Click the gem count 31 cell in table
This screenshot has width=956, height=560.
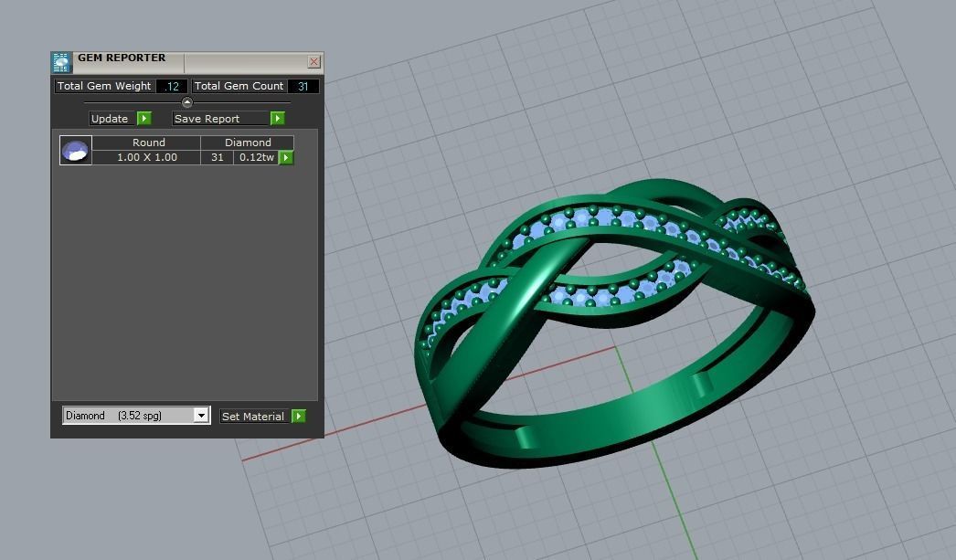[x=217, y=157]
